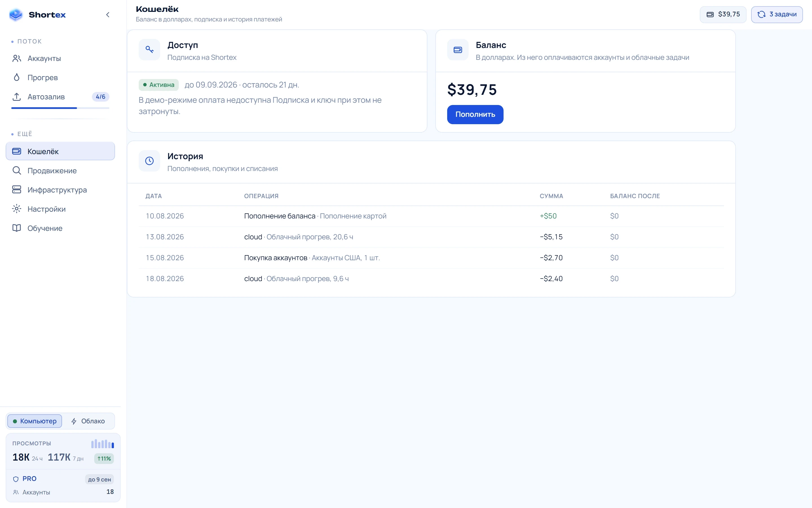Click the Активна status badge
The height and width of the screenshot is (508, 812).
[x=159, y=85]
